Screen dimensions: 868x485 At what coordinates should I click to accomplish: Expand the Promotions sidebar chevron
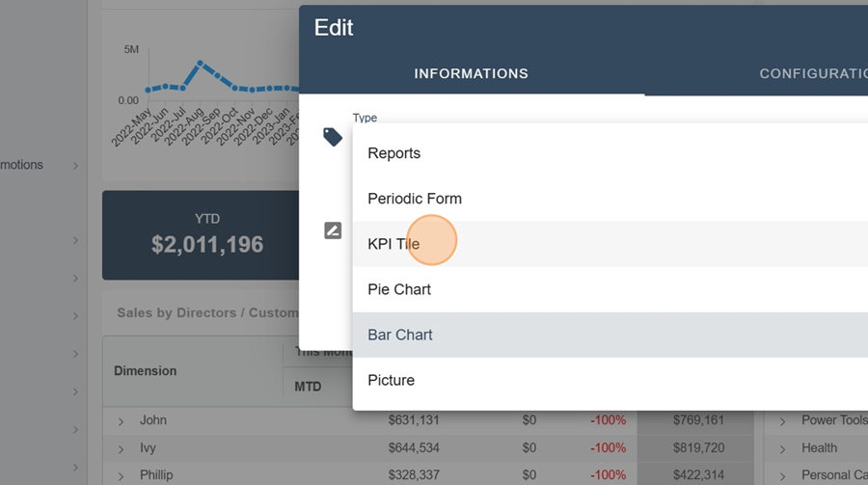point(75,166)
